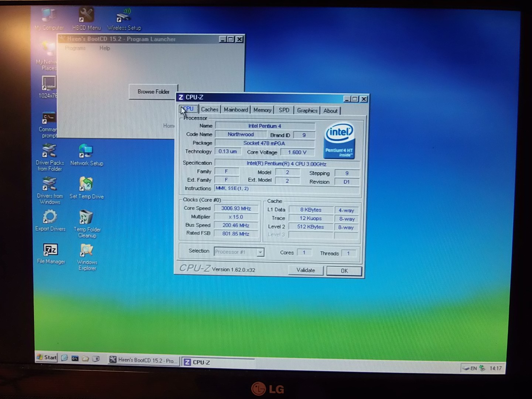Click the Level 2 512 KBytes value
Screen dimensions: 532x399
pos(311,227)
